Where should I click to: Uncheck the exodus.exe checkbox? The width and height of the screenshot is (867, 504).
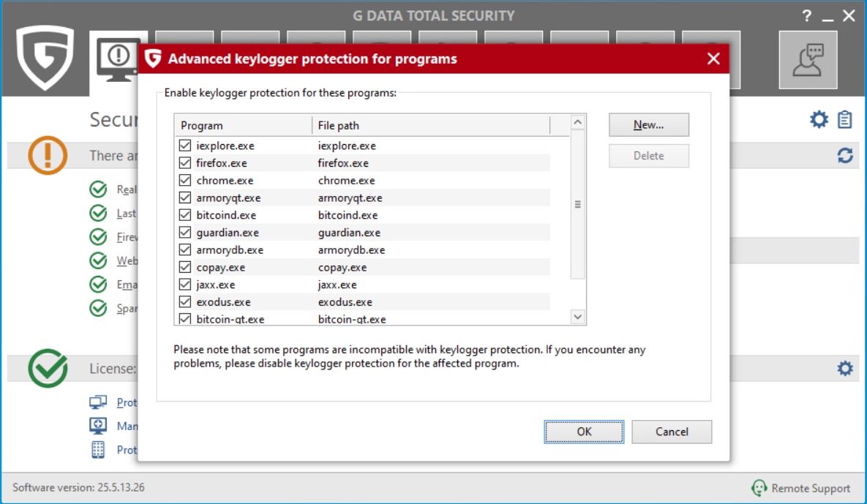(x=184, y=301)
